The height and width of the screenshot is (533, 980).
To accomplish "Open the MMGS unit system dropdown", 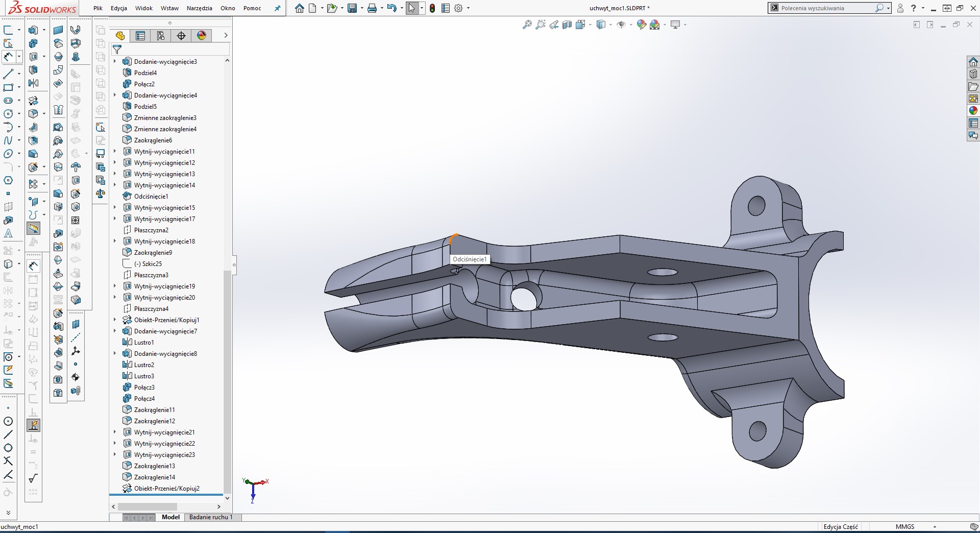I will (x=935, y=527).
